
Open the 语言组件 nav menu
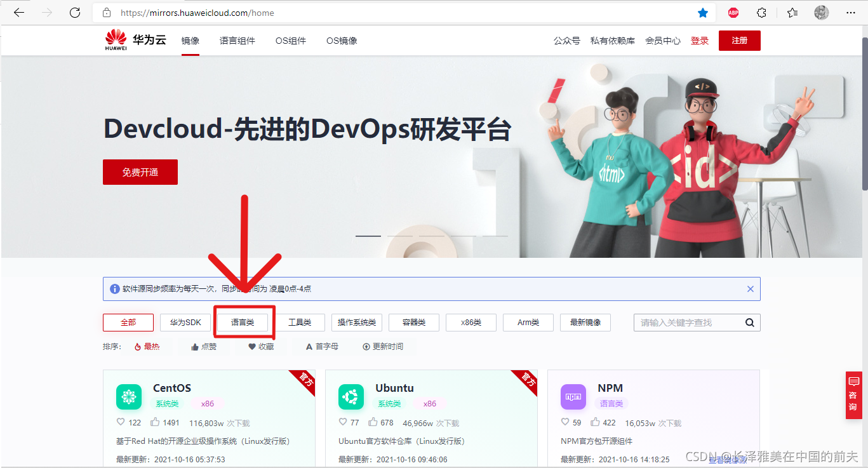(x=237, y=41)
